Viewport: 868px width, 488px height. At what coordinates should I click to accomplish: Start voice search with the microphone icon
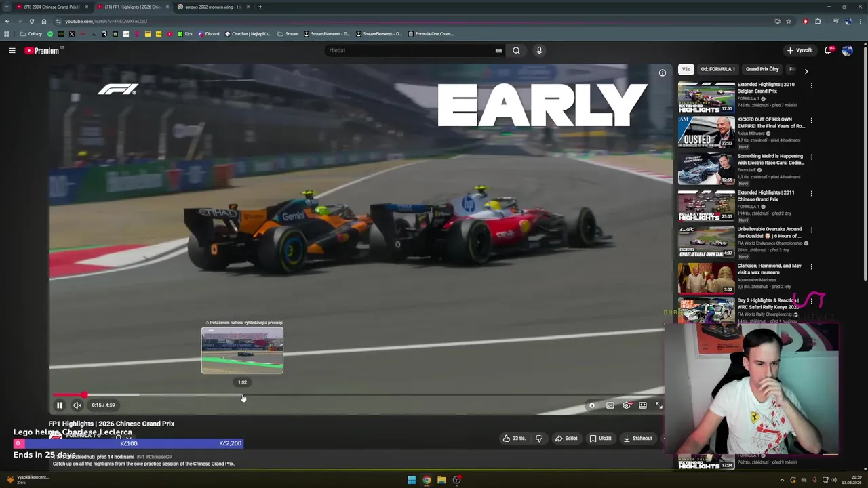[x=539, y=50]
